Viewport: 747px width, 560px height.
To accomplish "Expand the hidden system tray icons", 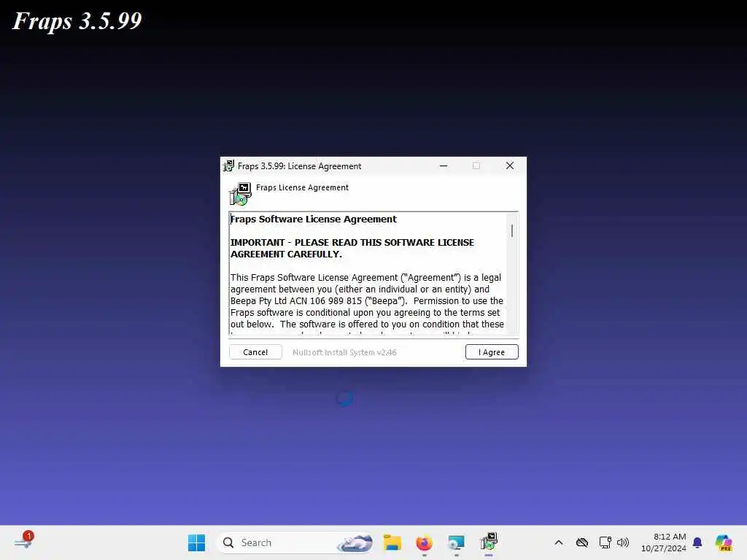I will tap(559, 542).
